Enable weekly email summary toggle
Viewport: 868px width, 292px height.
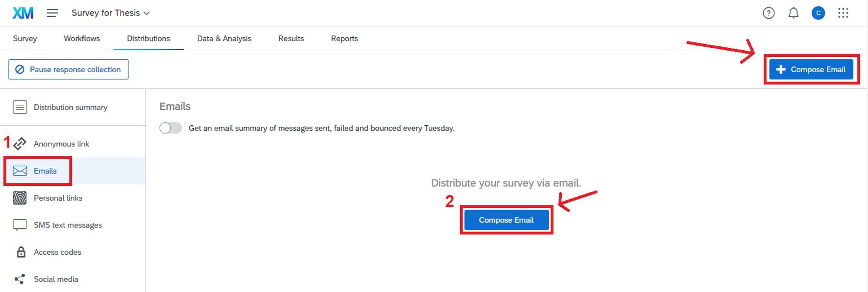[x=171, y=128]
